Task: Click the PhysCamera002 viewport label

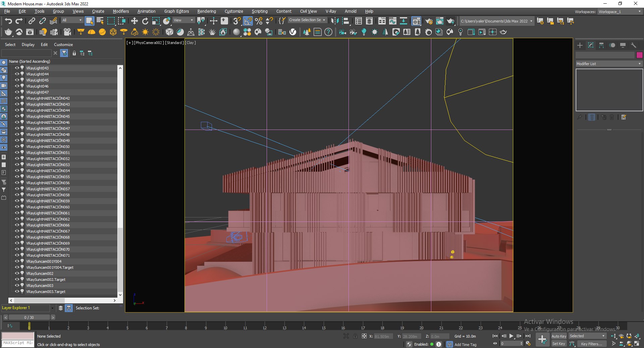Action: 149,43
